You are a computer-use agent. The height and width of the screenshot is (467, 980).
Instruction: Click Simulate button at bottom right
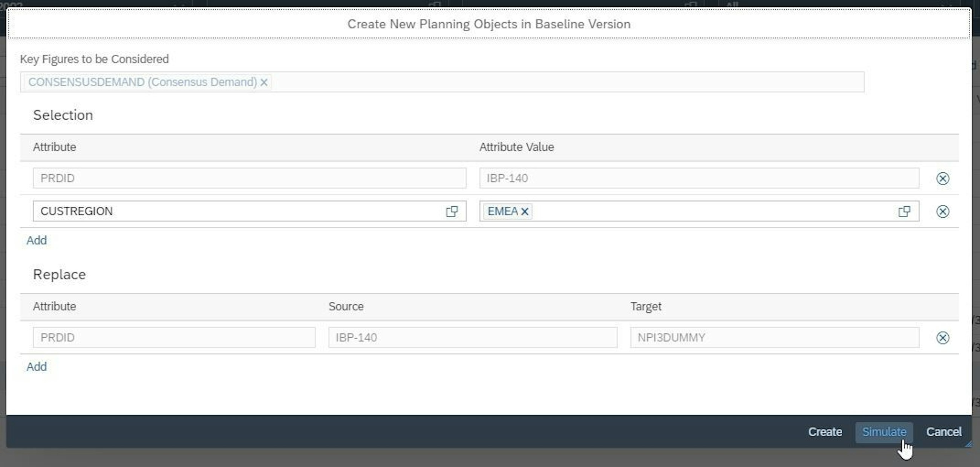point(884,432)
